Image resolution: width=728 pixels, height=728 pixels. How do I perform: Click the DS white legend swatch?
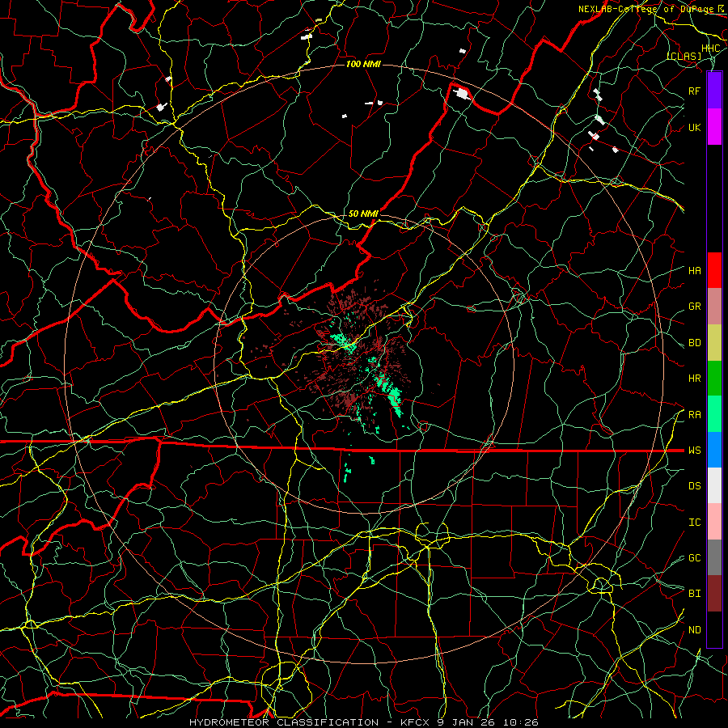(714, 485)
